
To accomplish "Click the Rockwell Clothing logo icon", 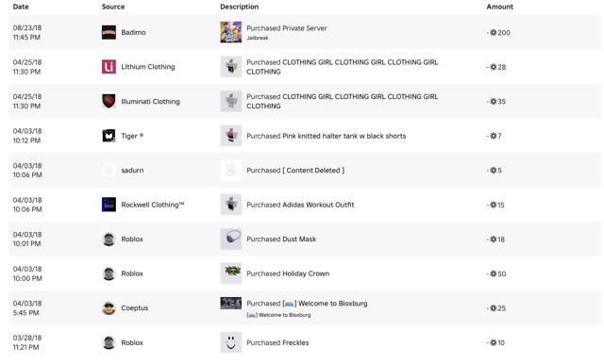I will click(109, 205).
